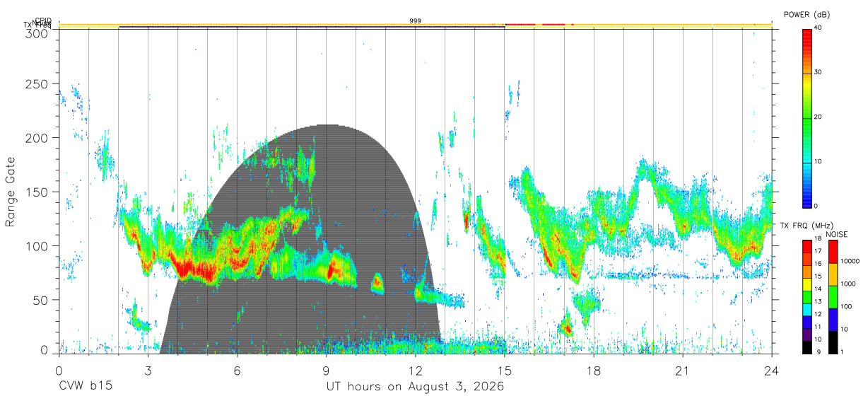Image resolution: width=868 pixels, height=401 pixels.
Task: Click the POWER (dB) colorbar title
Action: 807,15
